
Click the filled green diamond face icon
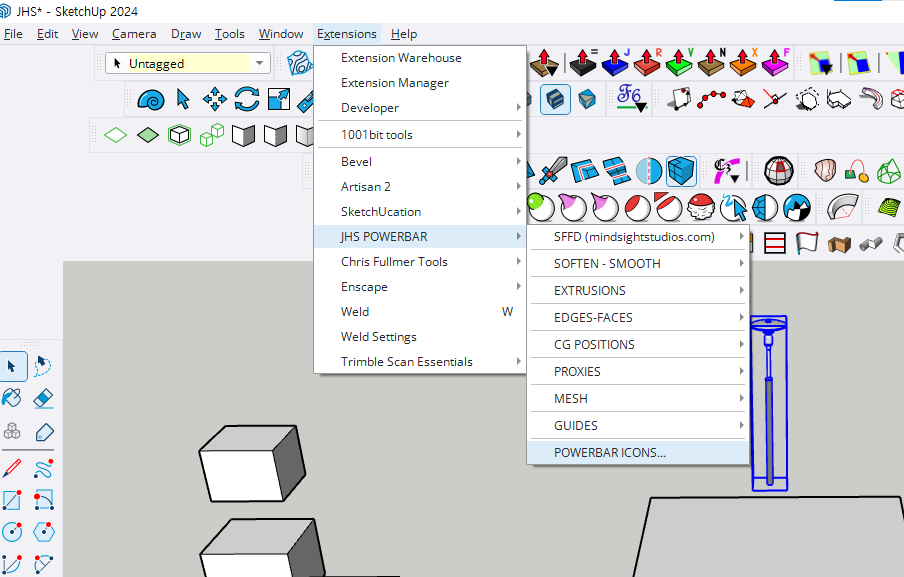148,135
